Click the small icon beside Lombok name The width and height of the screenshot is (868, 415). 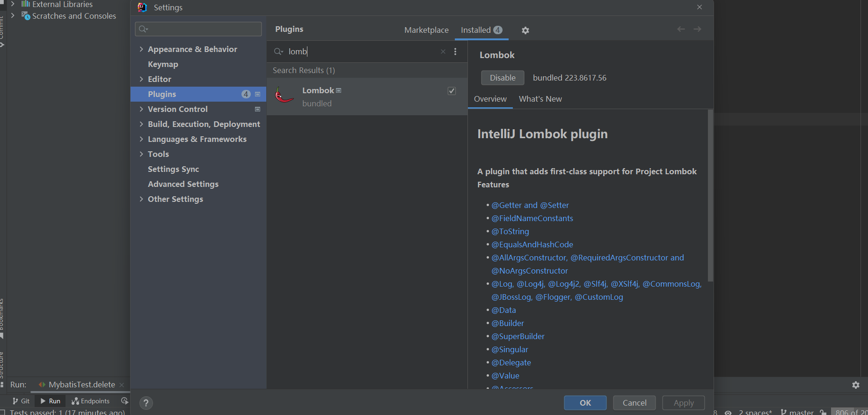click(339, 90)
